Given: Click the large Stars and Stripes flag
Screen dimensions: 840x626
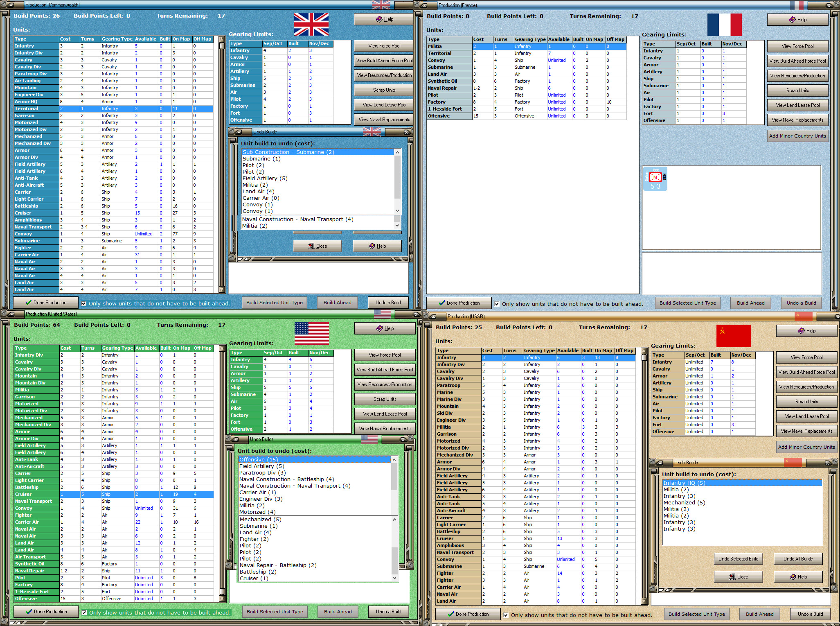Looking at the screenshot, I should pyautogui.click(x=311, y=333).
